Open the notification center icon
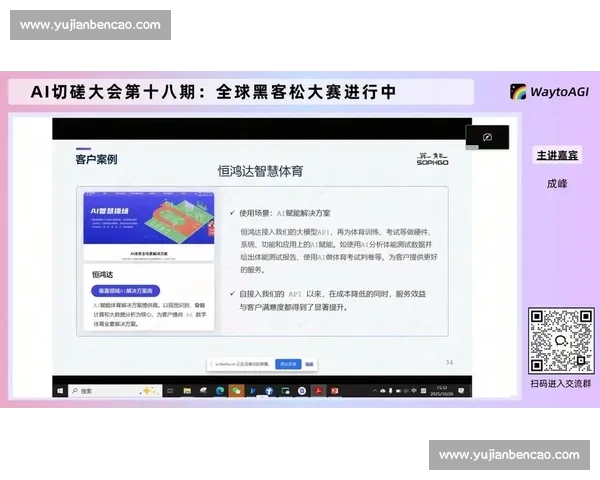 pyautogui.click(x=461, y=391)
